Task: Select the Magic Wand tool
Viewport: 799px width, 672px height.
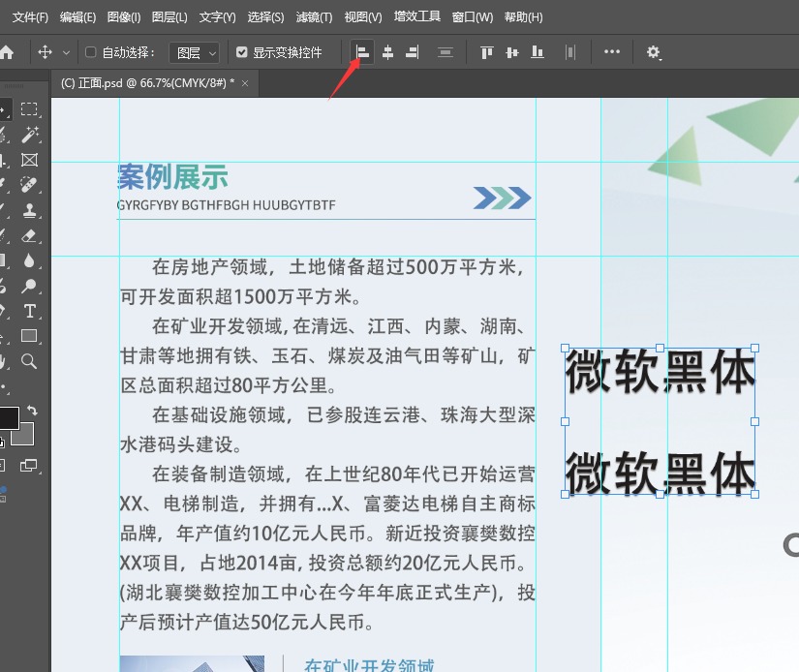Action: pyautogui.click(x=29, y=135)
